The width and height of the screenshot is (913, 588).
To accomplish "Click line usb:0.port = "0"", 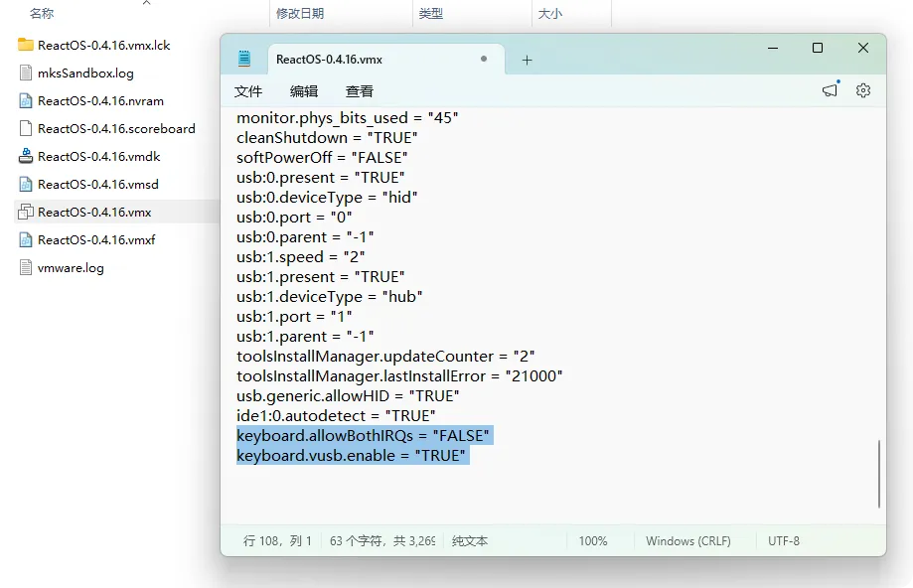I will point(294,218).
